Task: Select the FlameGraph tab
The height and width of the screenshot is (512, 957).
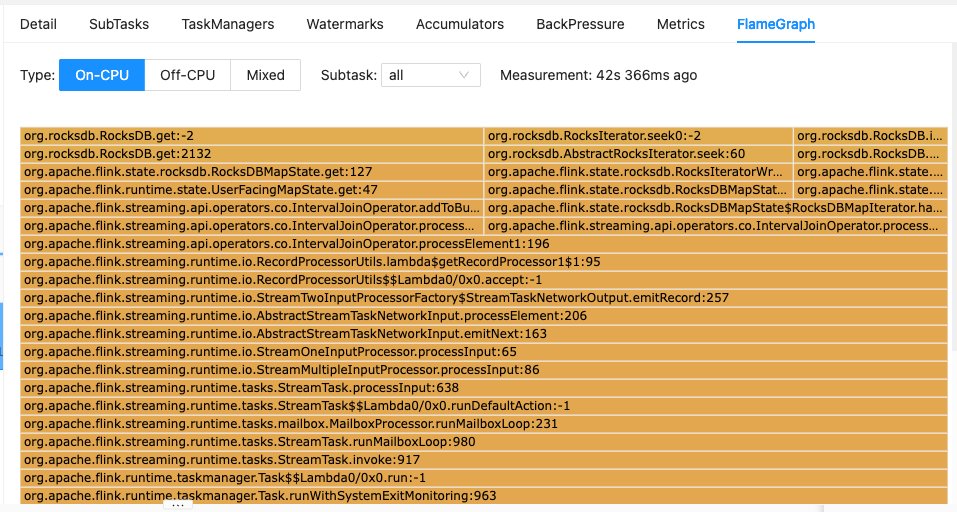Action: (x=776, y=24)
